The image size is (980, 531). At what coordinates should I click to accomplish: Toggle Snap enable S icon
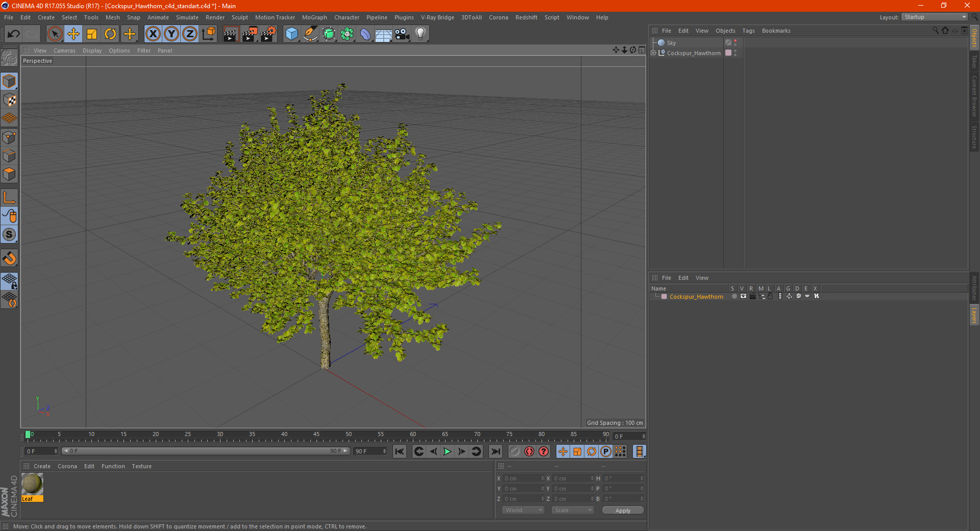coord(9,234)
